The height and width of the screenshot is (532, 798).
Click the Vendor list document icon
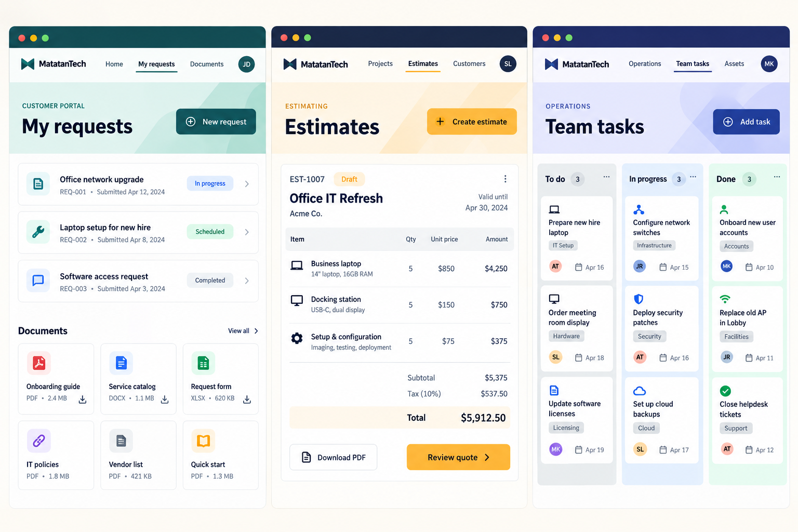point(121,441)
